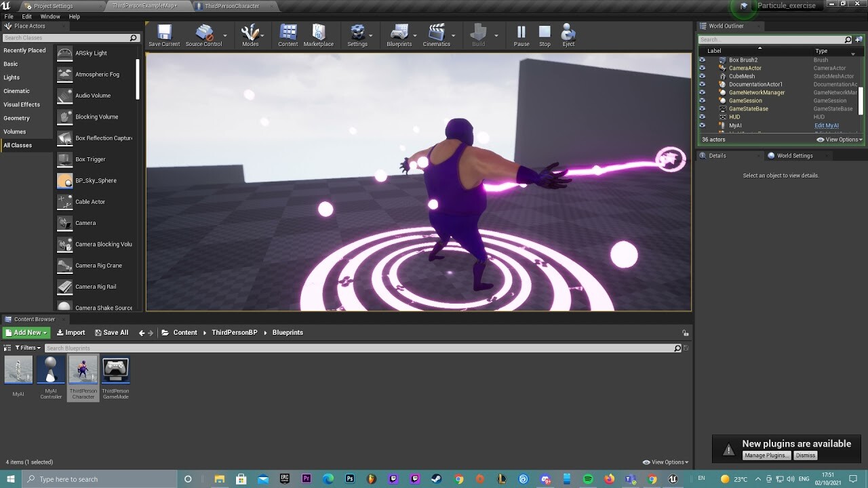Image resolution: width=868 pixels, height=488 pixels.
Task: Select the ThirdPersonGameMode thumbnail
Action: (x=115, y=369)
